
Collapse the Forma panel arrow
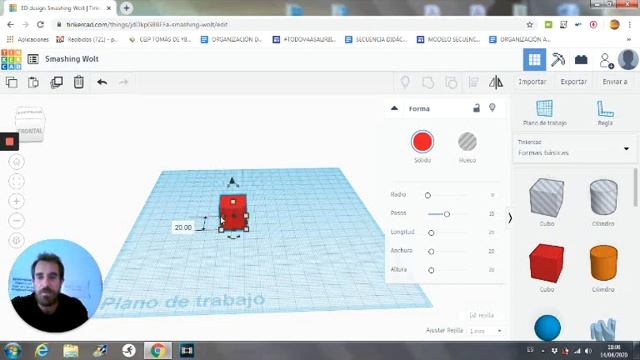tap(394, 108)
